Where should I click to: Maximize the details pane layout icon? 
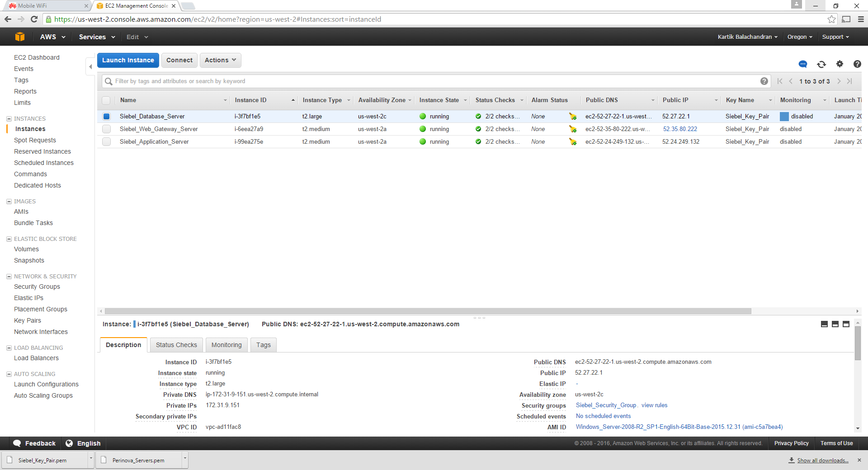click(846, 324)
